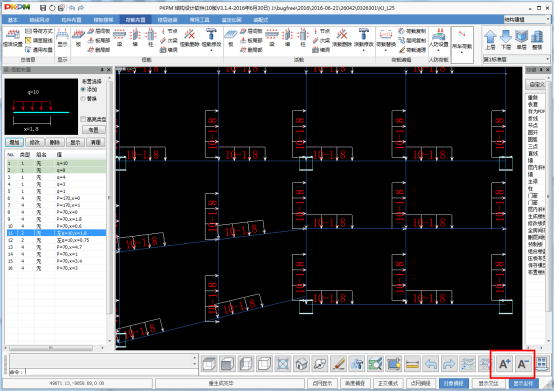Click the grid window layout icon at bottom right
Screen dimensions: 555x391
542,363
